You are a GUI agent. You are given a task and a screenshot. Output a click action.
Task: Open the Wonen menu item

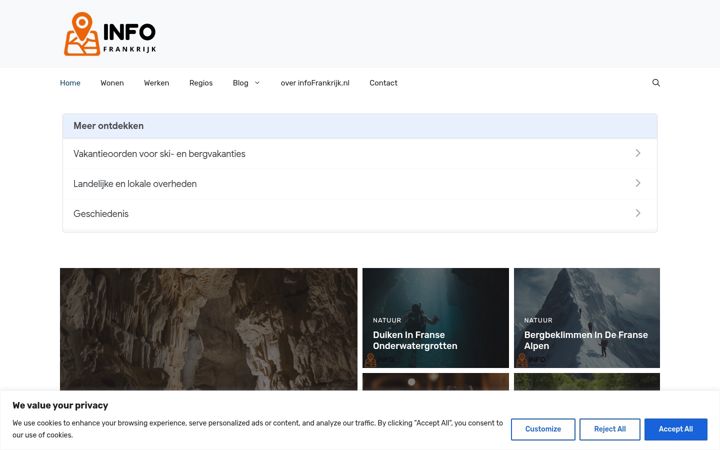point(112,83)
